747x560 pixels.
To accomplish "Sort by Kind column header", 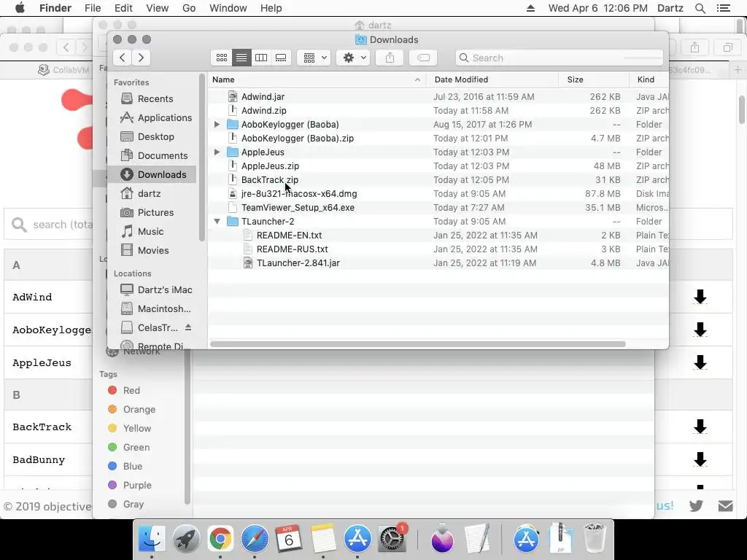I will 649,79.
